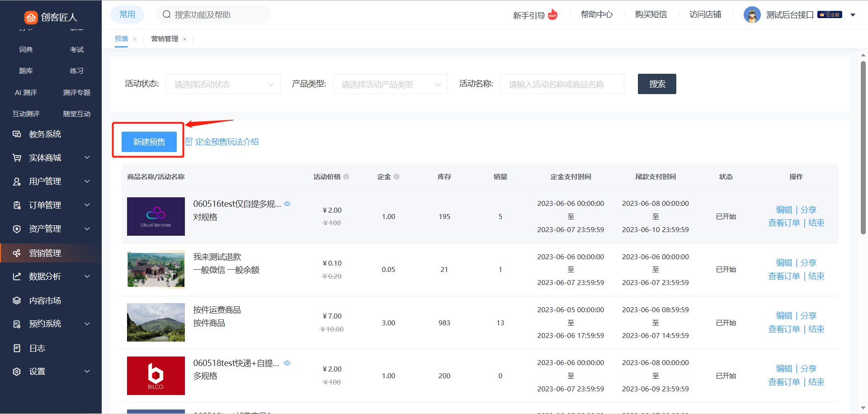Open the 活动状态 dropdown
The height and width of the screenshot is (414, 868).
223,84
